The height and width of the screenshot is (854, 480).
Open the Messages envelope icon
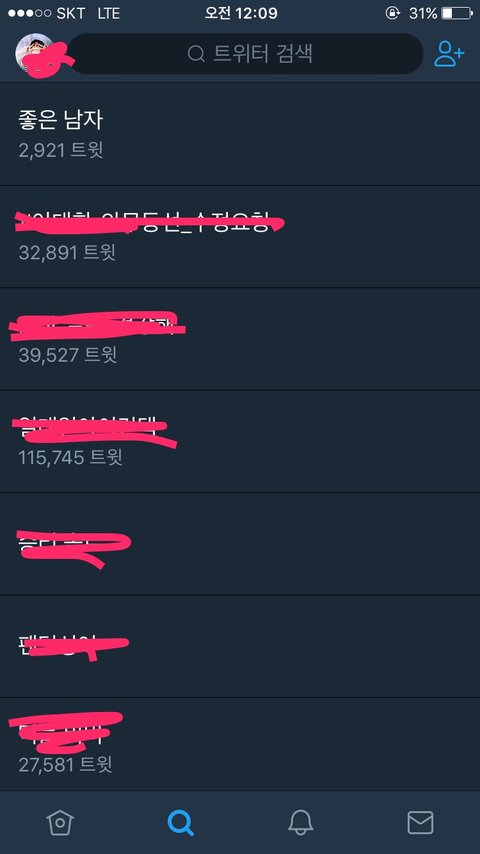pos(420,822)
